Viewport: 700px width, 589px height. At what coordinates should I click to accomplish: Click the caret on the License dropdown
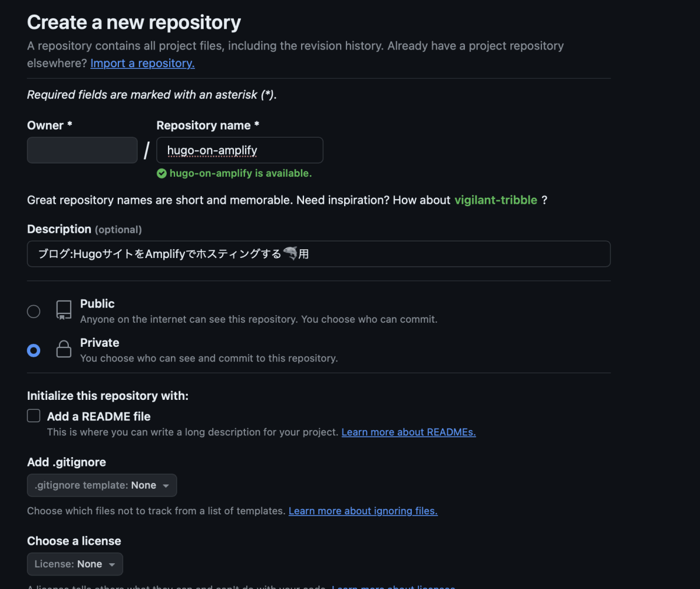point(113,564)
